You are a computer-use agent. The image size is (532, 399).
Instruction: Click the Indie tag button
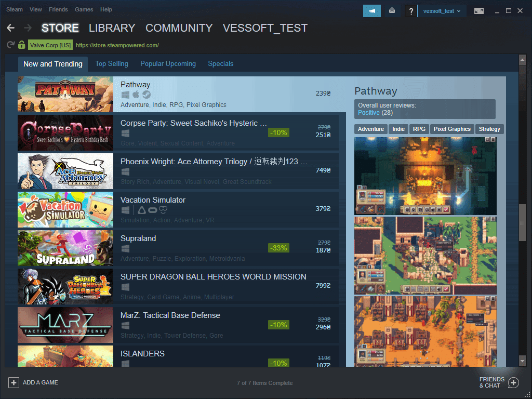398,129
